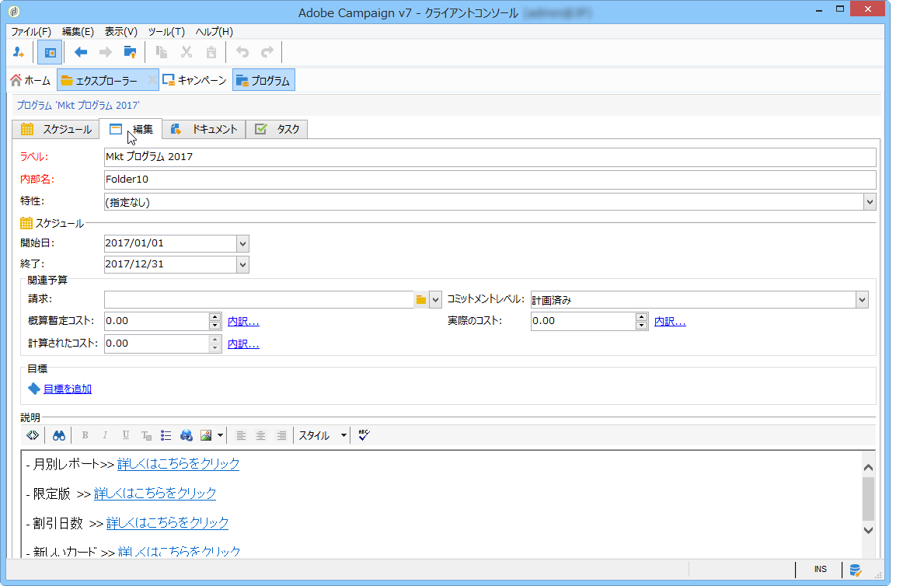Open the 開始日 date picker dropdown

tap(242, 243)
